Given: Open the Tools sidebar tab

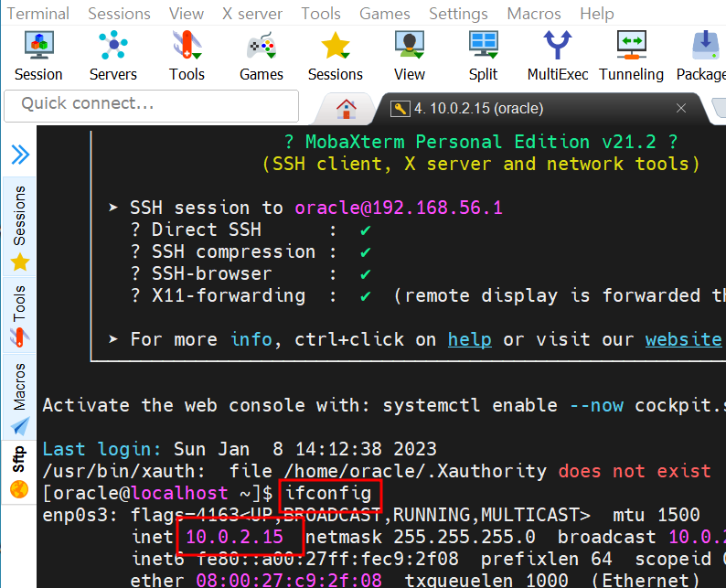Looking at the screenshot, I should pos(19,315).
